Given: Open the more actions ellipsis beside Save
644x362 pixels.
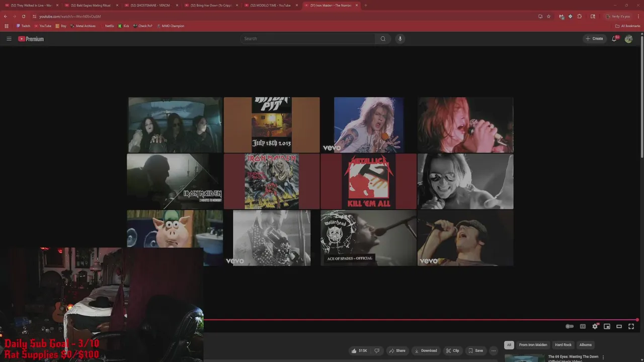Looking at the screenshot, I should [494, 350].
